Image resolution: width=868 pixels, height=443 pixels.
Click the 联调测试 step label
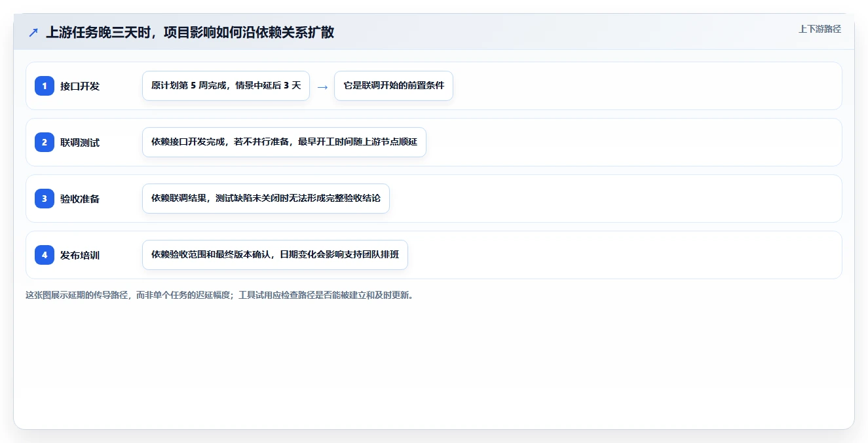(80, 142)
